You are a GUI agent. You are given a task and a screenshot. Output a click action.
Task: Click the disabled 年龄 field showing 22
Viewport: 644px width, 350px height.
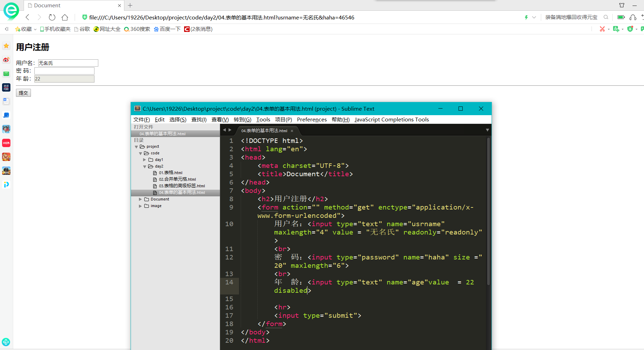[x=64, y=79]
